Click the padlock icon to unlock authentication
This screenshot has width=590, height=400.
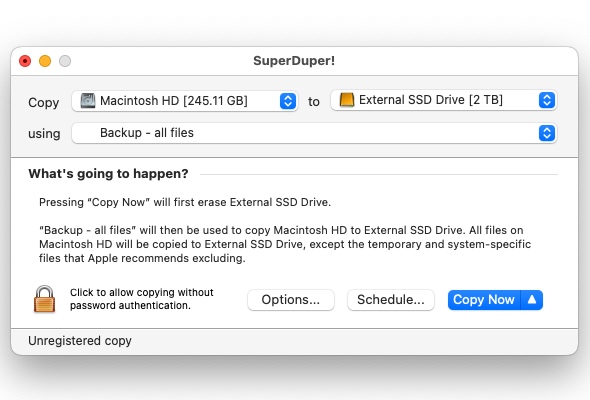click(x=44, y=300)
